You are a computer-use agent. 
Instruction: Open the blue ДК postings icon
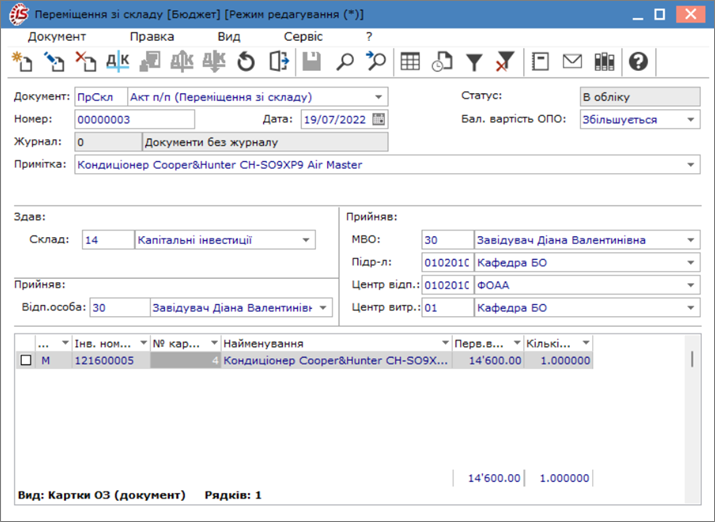point(118,62)
